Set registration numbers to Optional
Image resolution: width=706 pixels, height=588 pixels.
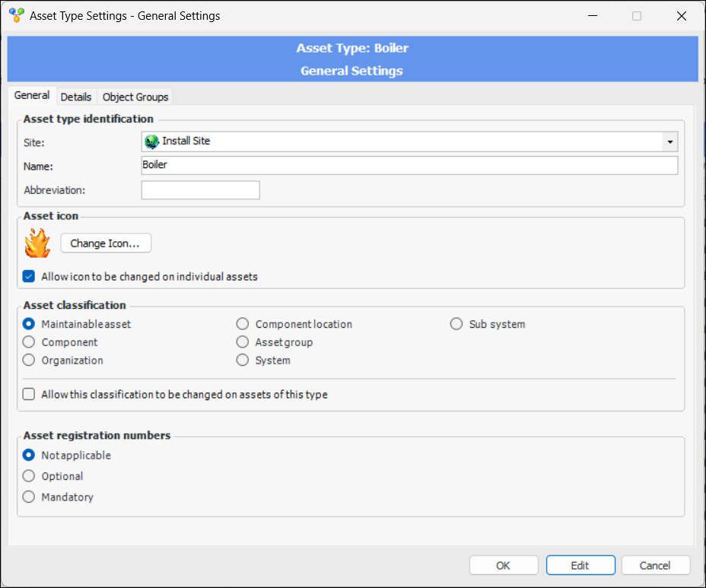(29, 476)
